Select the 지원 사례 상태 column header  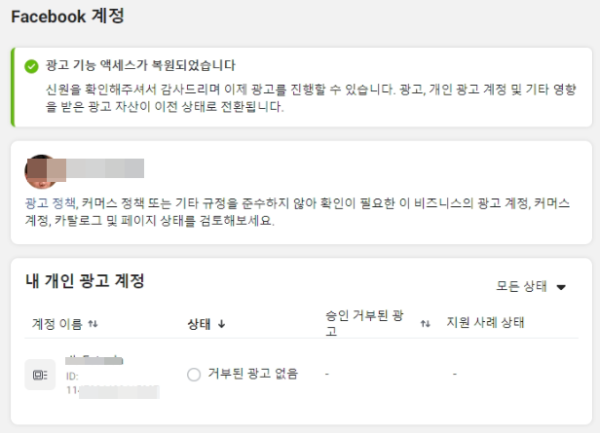coord(485,322)
